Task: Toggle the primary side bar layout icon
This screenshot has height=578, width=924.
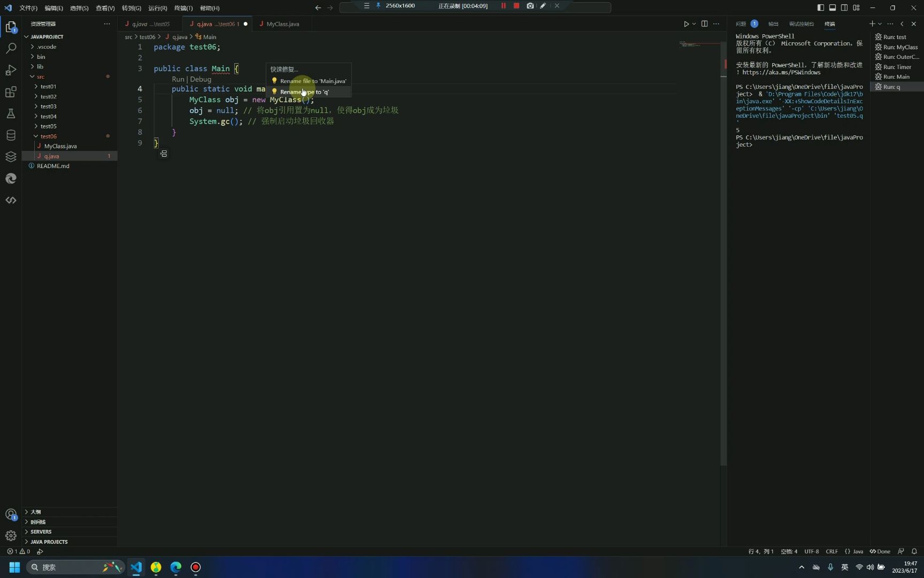Action: 821,7
